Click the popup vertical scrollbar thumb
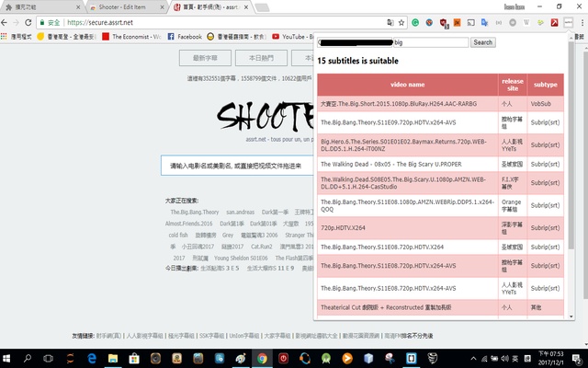 [x=571, y=144]
